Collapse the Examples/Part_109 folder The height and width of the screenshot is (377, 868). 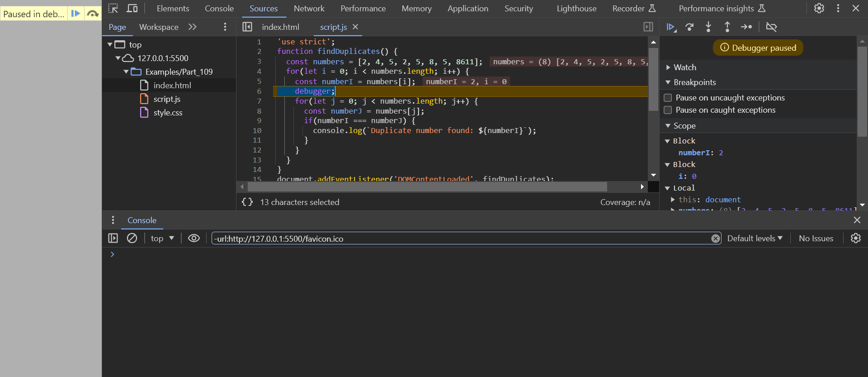[x=126, y=72]
